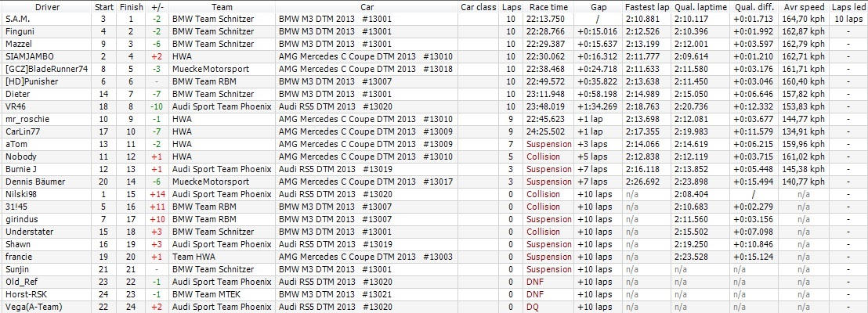Viewport: 868px width, 313px height.
Task: Select driver S.A.M. in the first row
Action: (x=17, y=19)
